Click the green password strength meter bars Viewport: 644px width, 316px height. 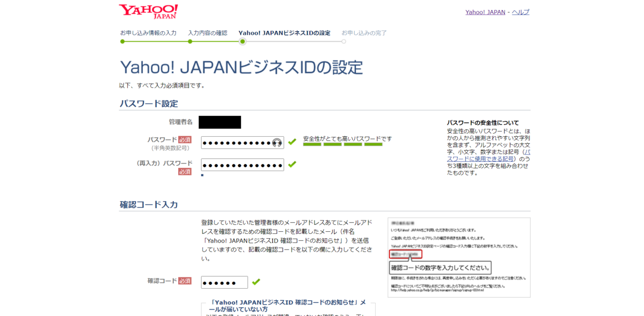tap(343, 144)
